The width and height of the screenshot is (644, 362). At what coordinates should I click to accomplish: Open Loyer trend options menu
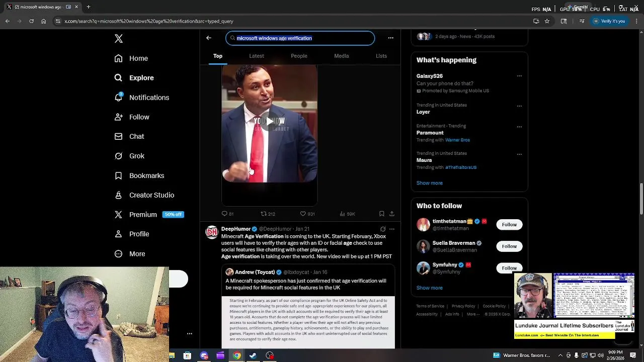click(519, 106)
